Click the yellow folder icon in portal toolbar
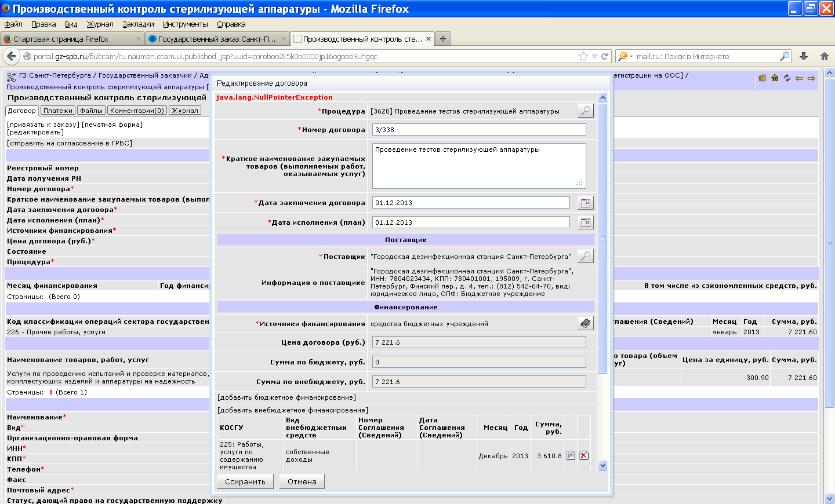The width and height of the screenshot is (835, 504). pos(763,78)
